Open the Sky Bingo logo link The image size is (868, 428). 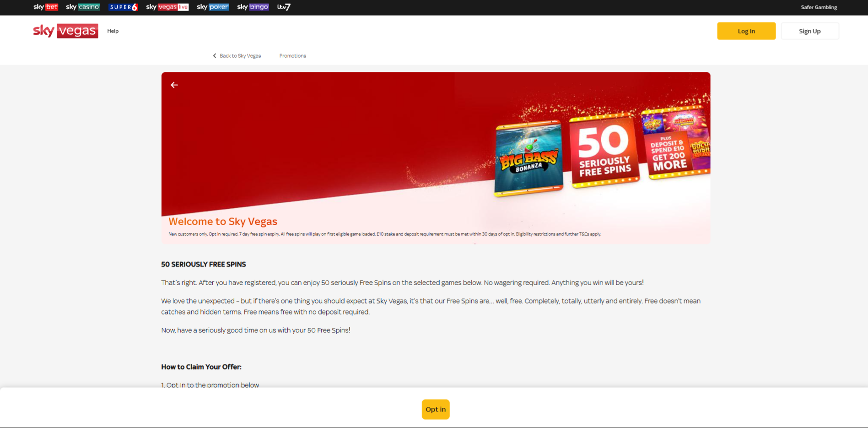(x=253, y=7)
